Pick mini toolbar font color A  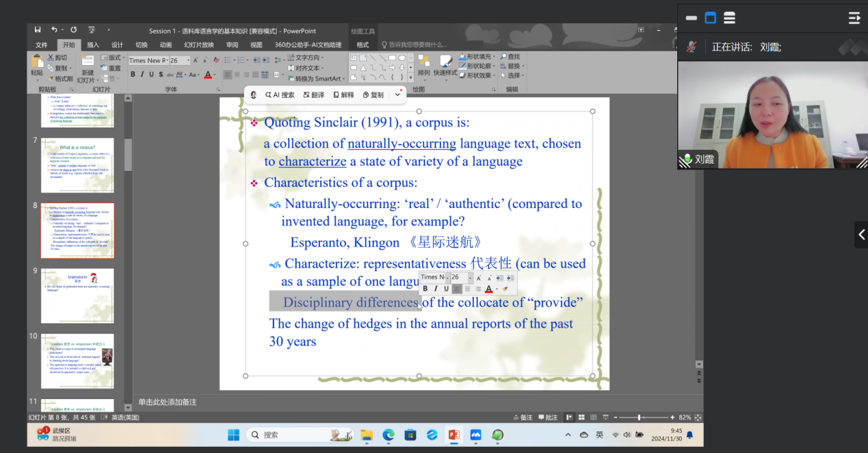488,289
